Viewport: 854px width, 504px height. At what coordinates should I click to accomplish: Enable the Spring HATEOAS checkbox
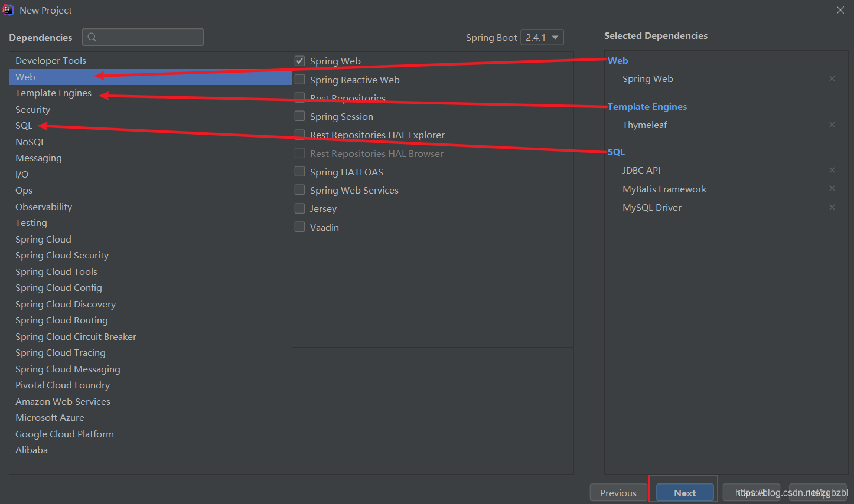pos(300,171)
